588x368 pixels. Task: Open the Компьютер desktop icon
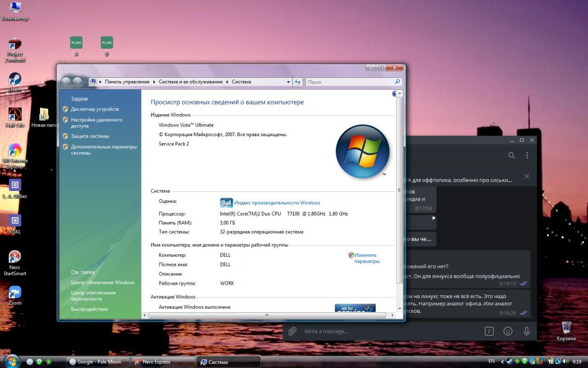[15, 11]
